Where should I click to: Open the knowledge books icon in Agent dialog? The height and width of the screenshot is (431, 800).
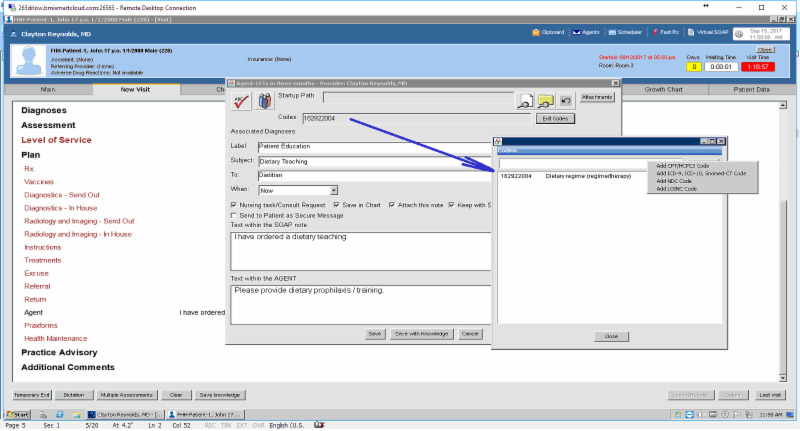[x=263, y=100]
